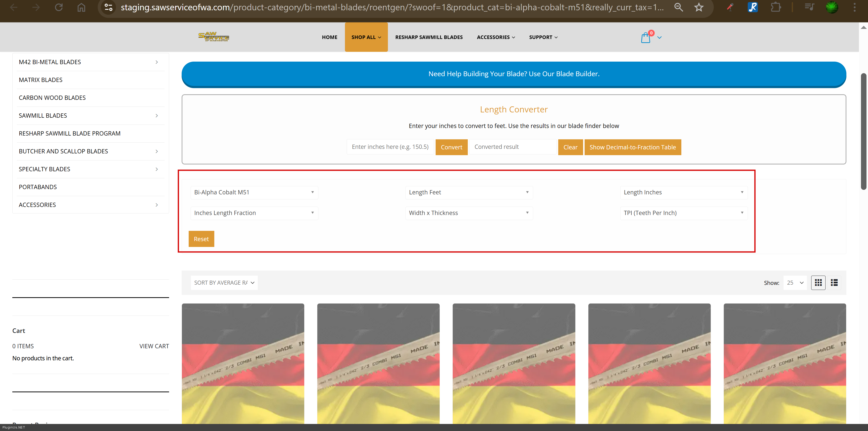Image resolution: width=868 pixels, height=431 pixels.
Task: Click the browser home icon
Action: tap(81, 8)
